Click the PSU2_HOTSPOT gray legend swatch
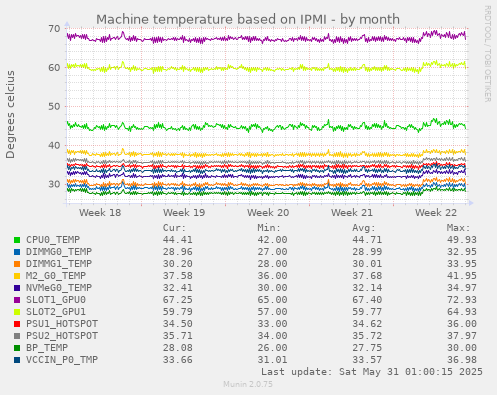This screenshot has height=395, width=497. (x=17, y=336)
